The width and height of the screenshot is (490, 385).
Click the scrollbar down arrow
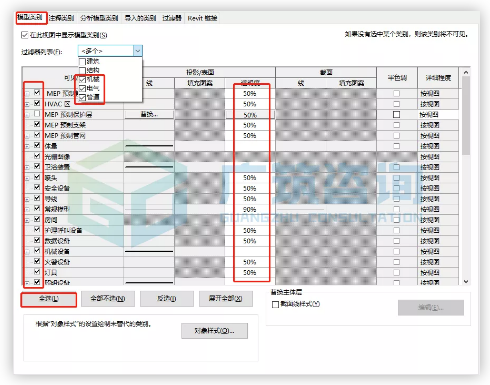click(466, 281)
